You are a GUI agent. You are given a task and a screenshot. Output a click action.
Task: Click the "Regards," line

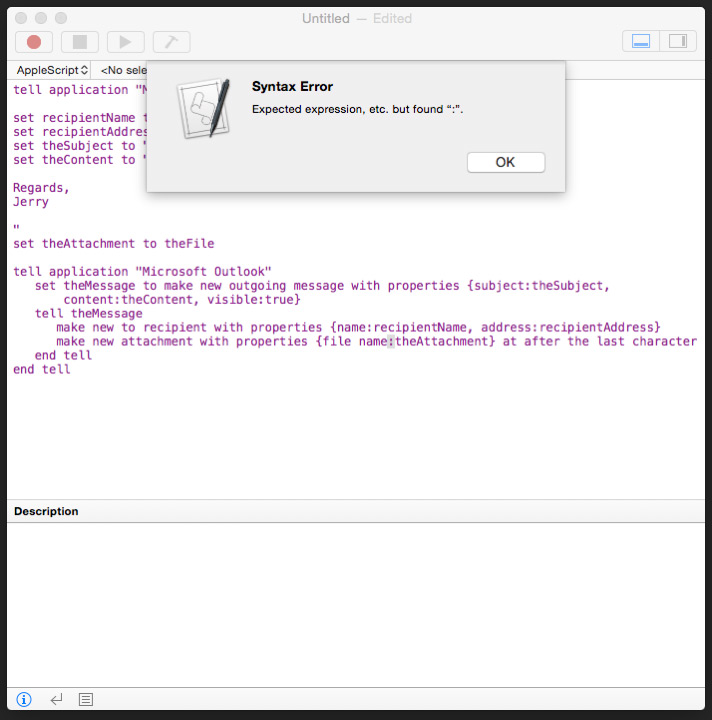point(41,188)
